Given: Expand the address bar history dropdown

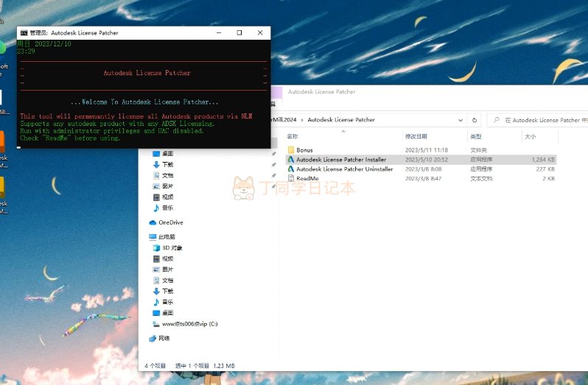Looking at the screenshot, I should coord(461,119).
